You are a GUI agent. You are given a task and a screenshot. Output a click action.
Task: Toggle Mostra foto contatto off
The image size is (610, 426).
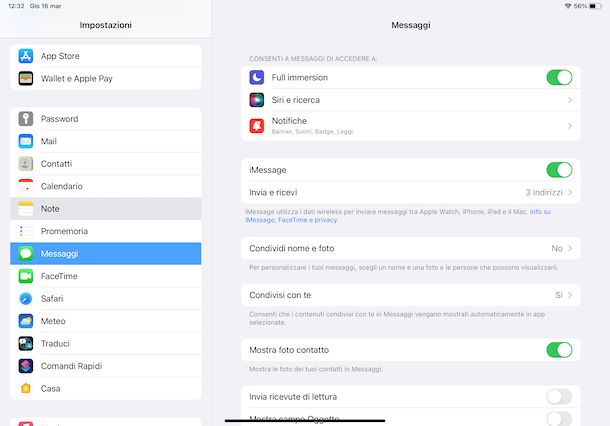tap(559, 350)
